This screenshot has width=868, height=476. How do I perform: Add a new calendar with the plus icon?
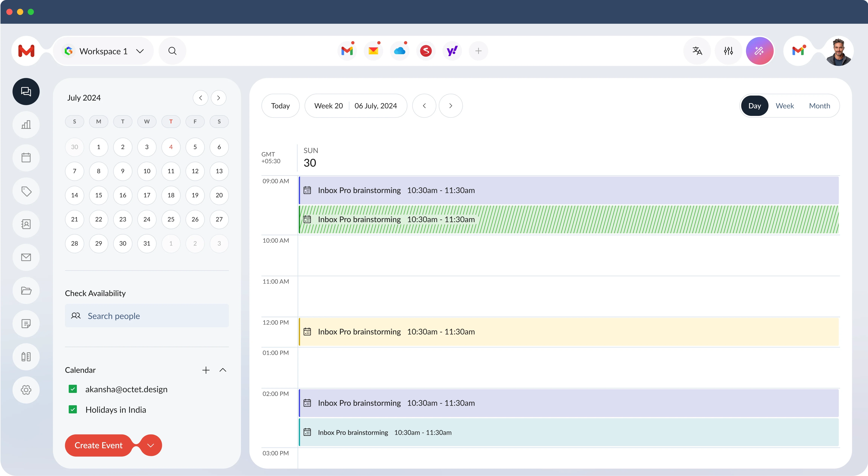[206, 370]
